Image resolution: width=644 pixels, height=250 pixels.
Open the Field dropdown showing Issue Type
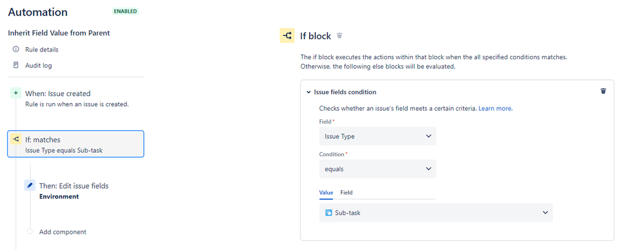coord(377,136)
